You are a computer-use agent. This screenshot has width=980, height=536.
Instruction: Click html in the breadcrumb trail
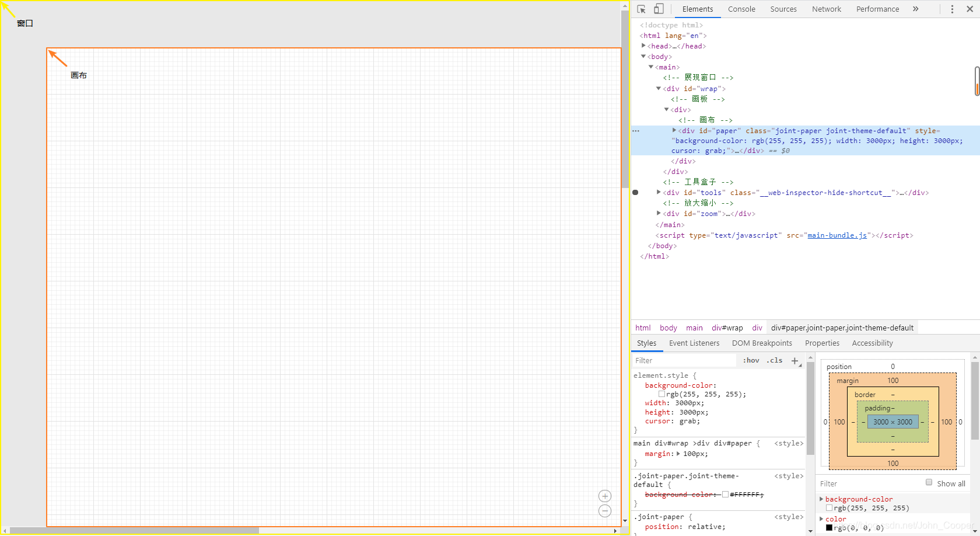pyautogui.click(x=643, y=328)
